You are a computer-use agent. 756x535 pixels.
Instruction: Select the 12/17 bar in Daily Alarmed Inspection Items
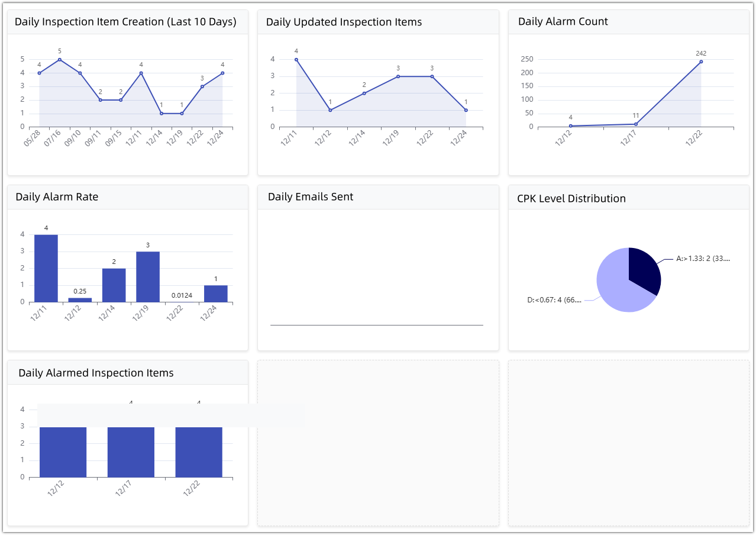pyautogui.click(x=131, y=452)
